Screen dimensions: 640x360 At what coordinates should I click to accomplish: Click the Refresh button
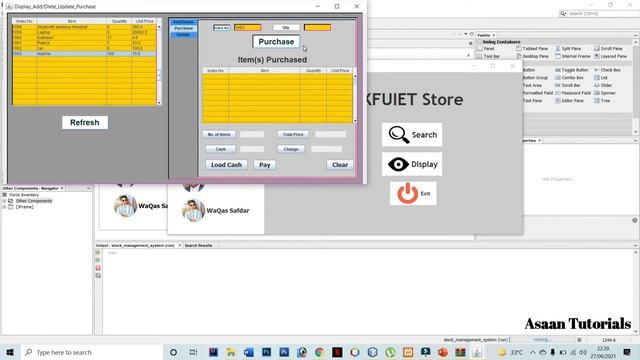pos(85,122)
